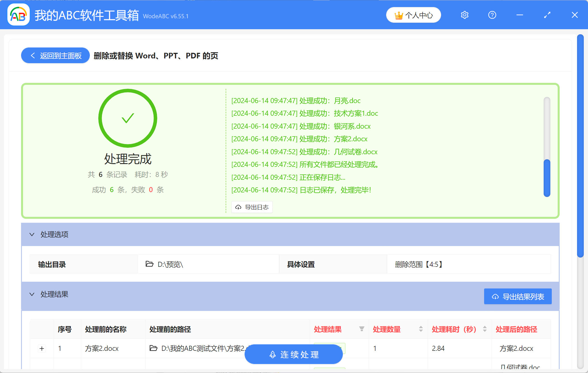Open the help question-mark icon
This screenshot has height=373, width=588.
click(x=492, y=15)
